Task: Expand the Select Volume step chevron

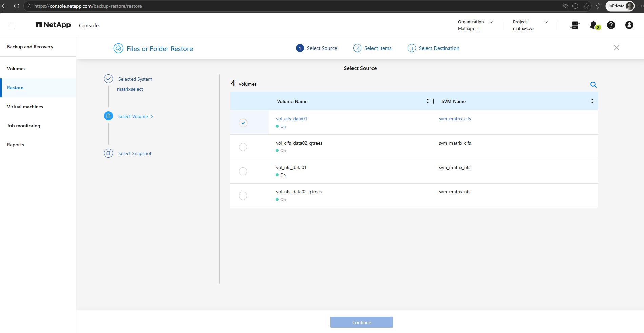Action: [x=152, y=116]
